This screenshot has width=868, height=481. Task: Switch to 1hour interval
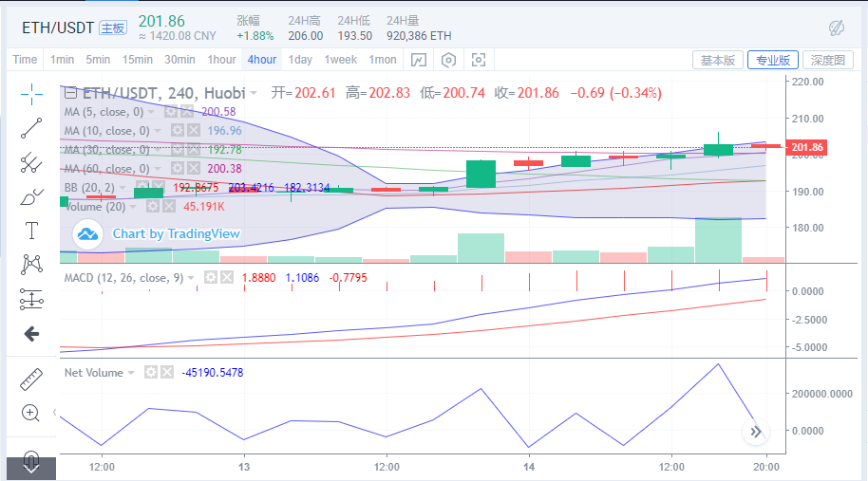221,60
